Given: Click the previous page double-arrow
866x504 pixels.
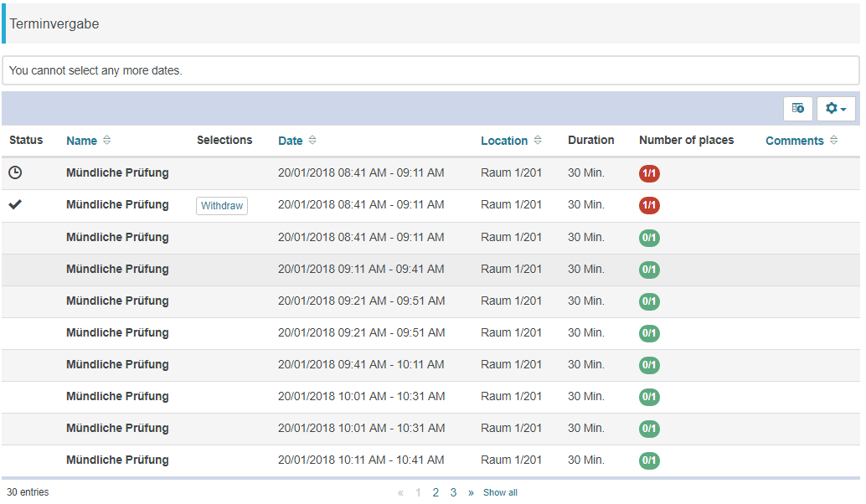Looking at the screenshot, I should (400, 492).
